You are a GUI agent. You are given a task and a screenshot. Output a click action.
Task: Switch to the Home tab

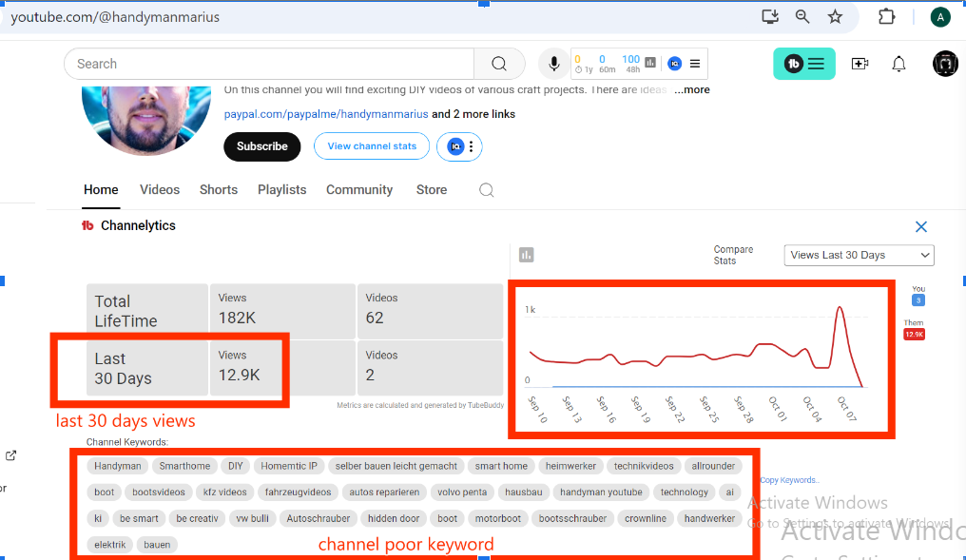[x=101, y=190]
